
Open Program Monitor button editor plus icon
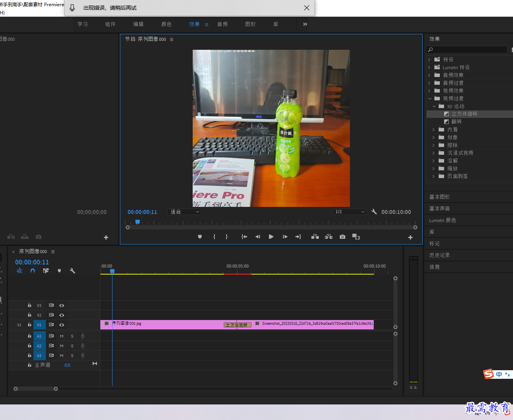click(410, 237)
